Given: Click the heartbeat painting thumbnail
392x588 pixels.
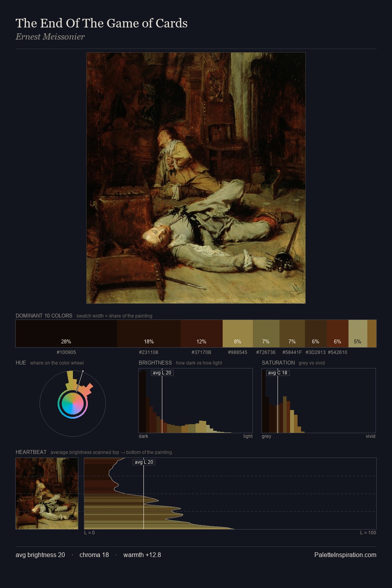Looking at the screenshot, I should coord(47,494).
